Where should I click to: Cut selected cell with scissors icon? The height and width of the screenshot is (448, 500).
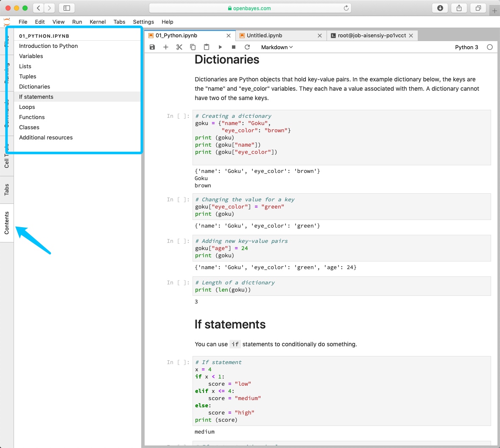pos(179,47)
